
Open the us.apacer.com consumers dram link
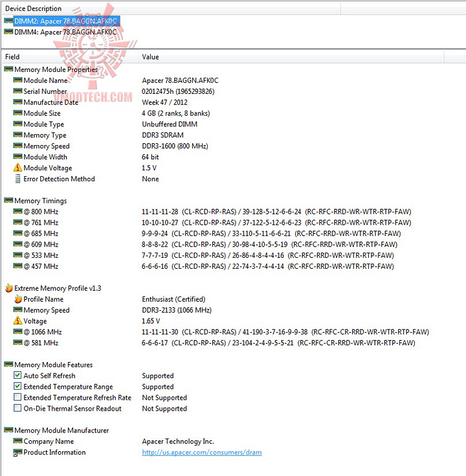[x=202, y=452]
